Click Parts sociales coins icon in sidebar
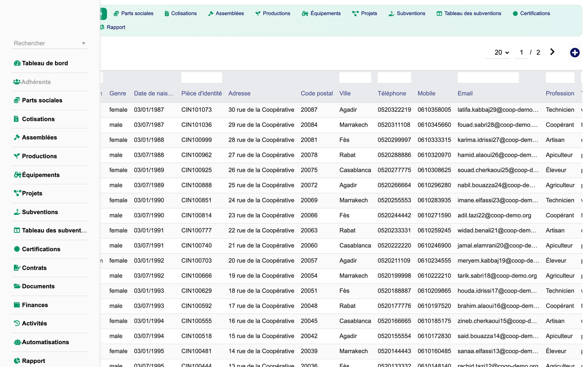Image resolution: width=588 pixels, height=367 pixels. pos(17,100)
